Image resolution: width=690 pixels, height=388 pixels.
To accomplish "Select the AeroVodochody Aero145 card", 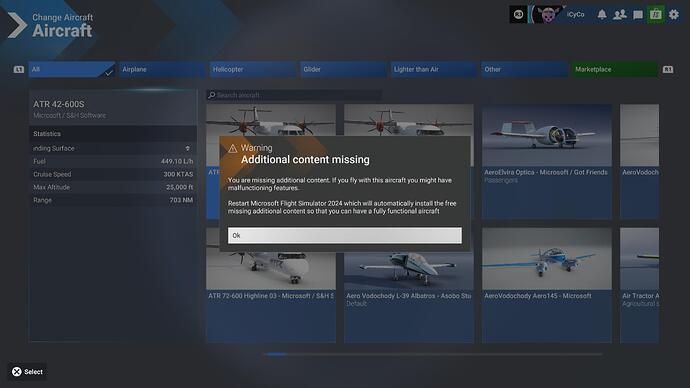I will pyautogui.click(x=547, y=285).
